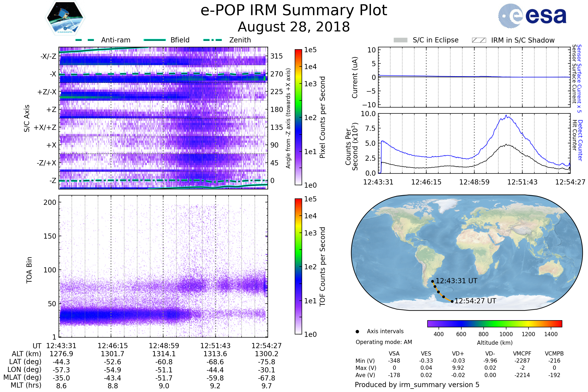Click the ESA logo
Image resolution: width=588 pixels, height=392 pixels.
[532, 16]
